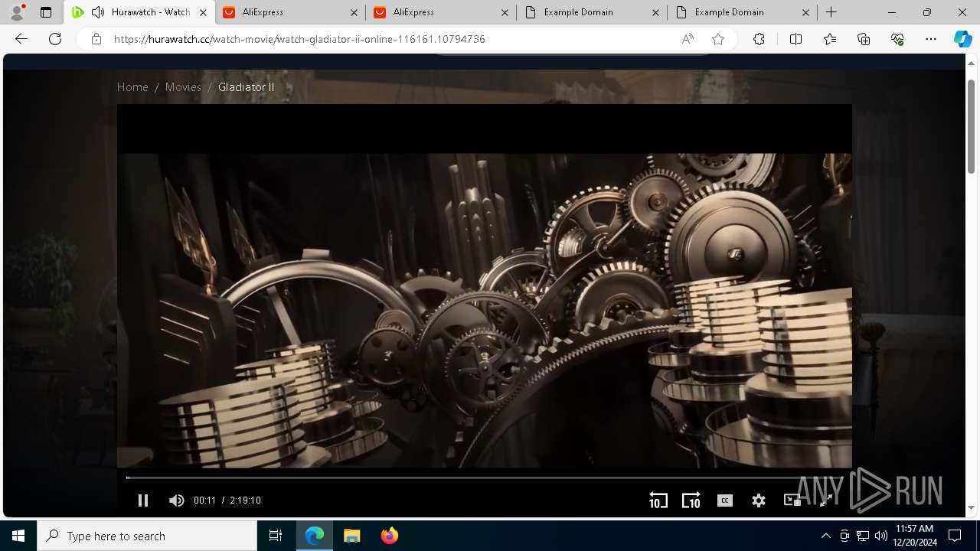
Task: Add page to favorites star
Action: tap(718, 39)
